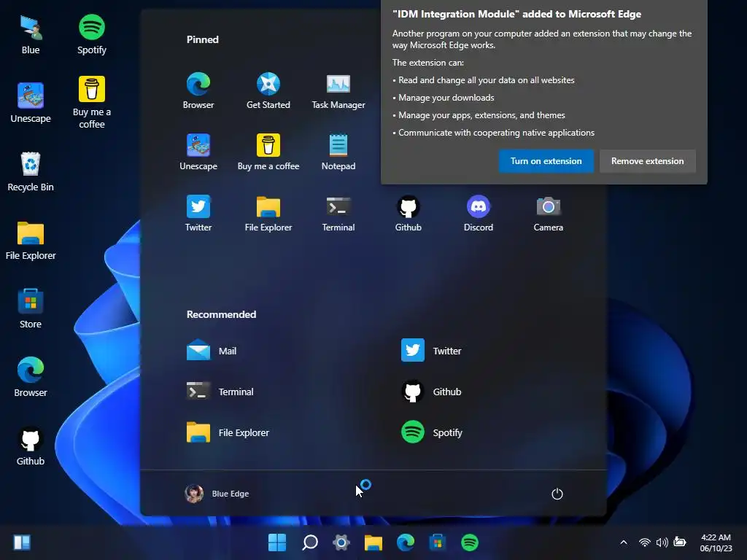747x560 pixels.
Task: Open the File Explorer desktop shortcut
Action: tap(31, 241)
